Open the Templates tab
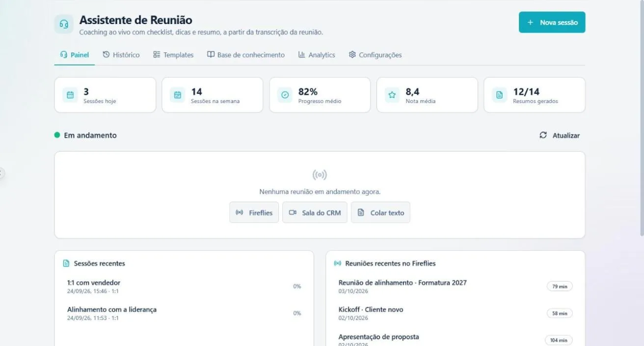Image resolution: width=644 pixels, height=346 pixels. coord(173,55)
